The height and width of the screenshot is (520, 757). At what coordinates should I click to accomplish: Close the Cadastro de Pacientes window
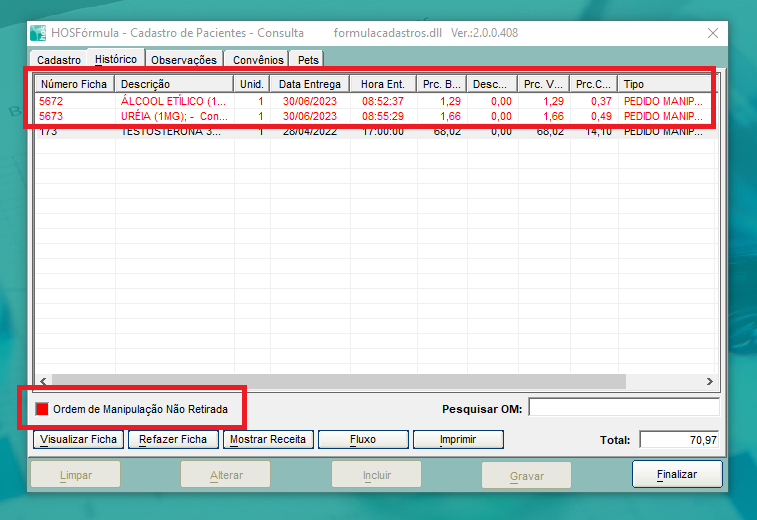point(713,33)
